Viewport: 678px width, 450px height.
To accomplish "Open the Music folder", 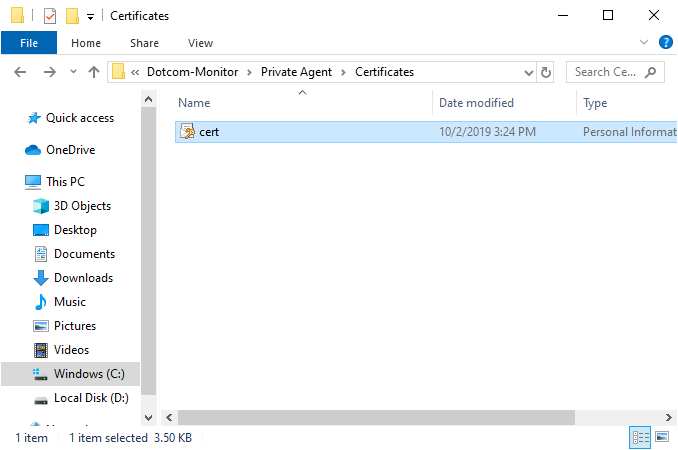I will tap(60, 302).
